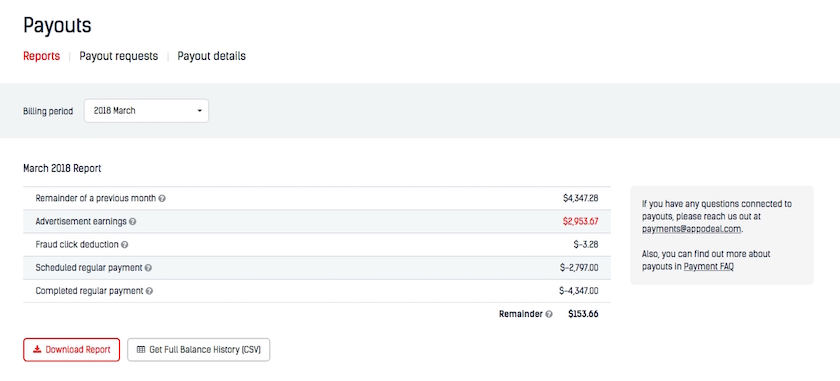Select the Scheduled regular payment row
840x381 pixels.
tap(317, 268)
